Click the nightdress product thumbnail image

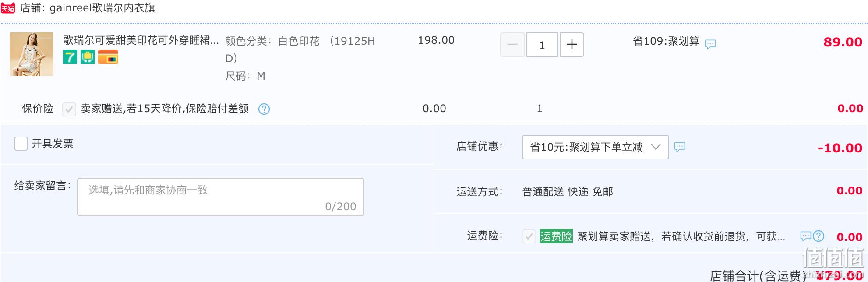(32, 54)
